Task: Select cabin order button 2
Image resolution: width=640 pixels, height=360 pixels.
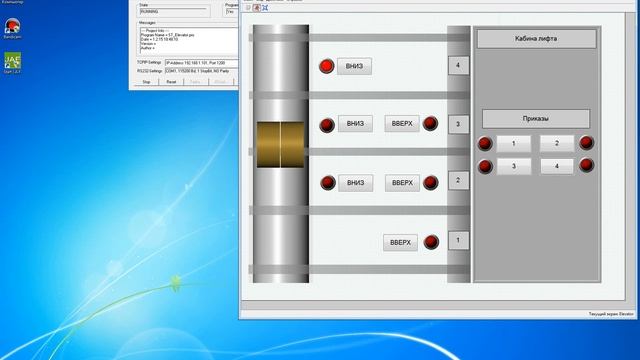Action: coord(557,143)
